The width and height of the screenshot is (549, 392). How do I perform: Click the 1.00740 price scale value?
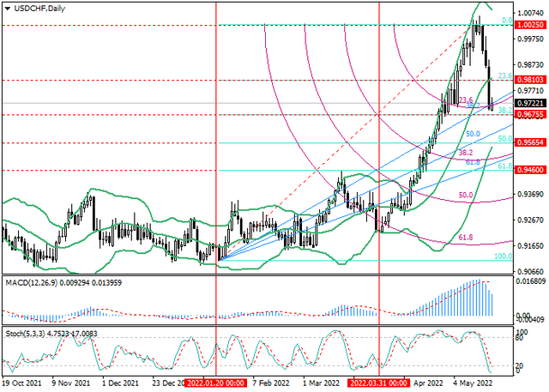pyautogui.click(x=531, y=13)
